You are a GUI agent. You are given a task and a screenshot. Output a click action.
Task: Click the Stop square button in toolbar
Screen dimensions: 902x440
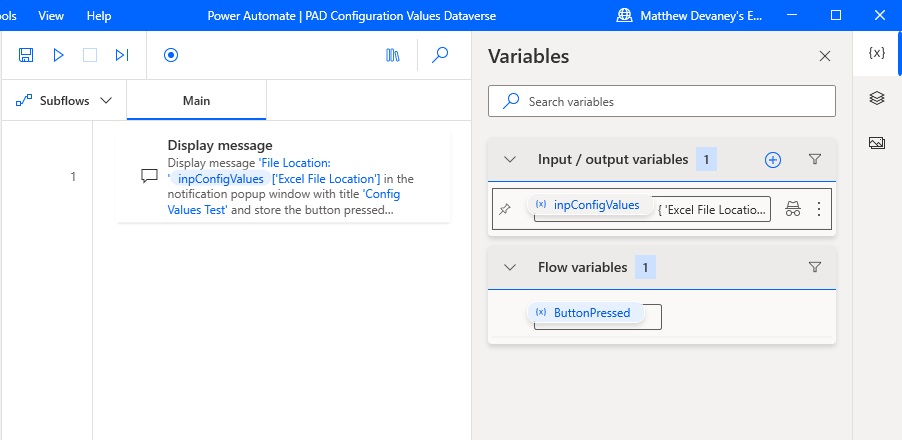coord(90,55)
